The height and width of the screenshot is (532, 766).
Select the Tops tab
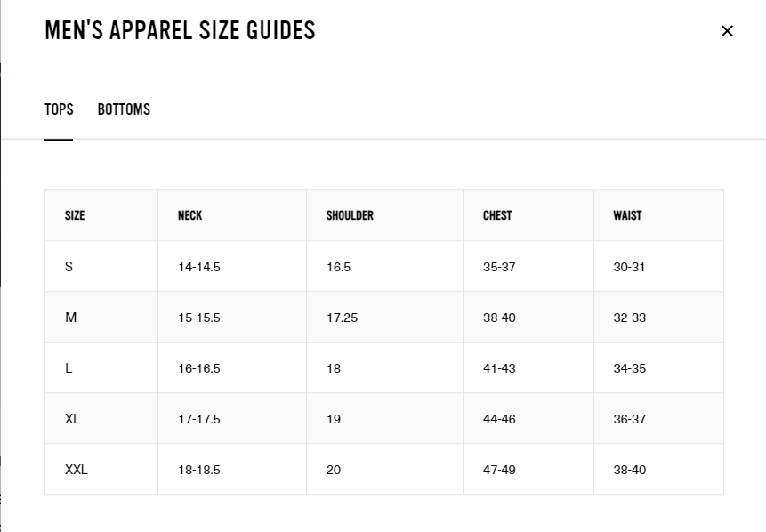click(x=59, y=109)
